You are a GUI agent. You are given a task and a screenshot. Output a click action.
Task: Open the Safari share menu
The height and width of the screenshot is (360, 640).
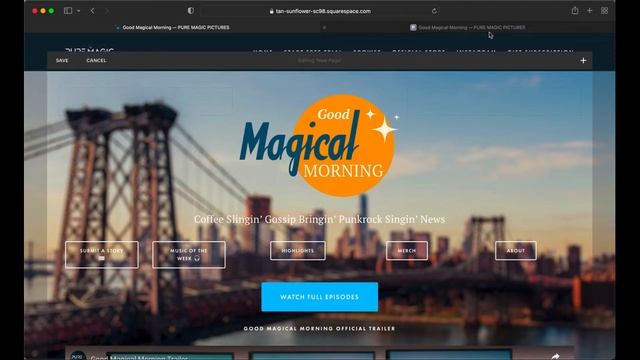(x=575, y=11)
